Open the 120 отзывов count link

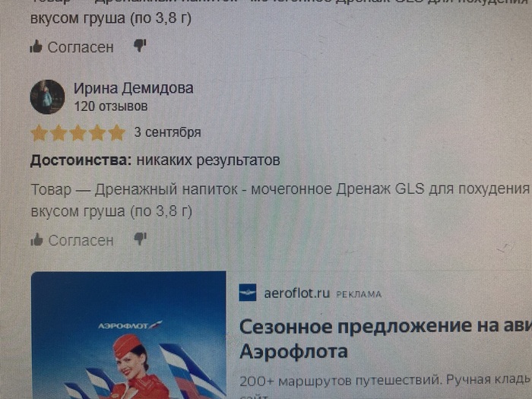[x=111, y=106]
